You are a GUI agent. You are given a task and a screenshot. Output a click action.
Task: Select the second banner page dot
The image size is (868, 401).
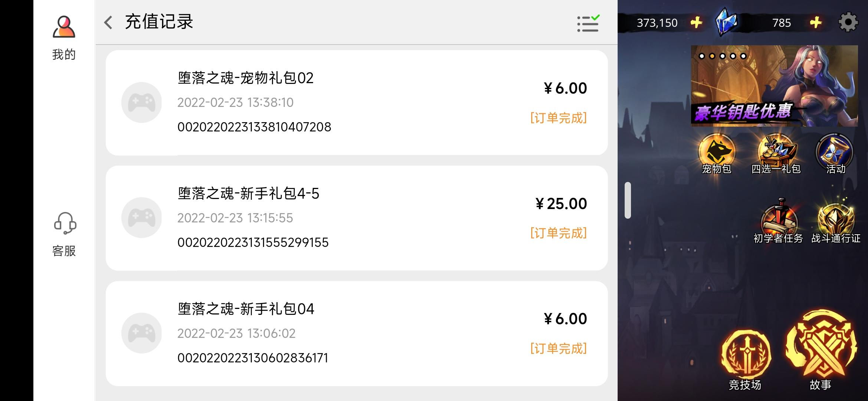(x=712, y=56)
